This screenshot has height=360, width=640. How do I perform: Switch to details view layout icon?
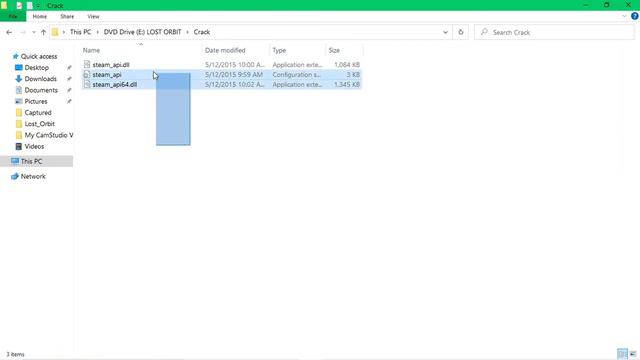click(622, 354)
